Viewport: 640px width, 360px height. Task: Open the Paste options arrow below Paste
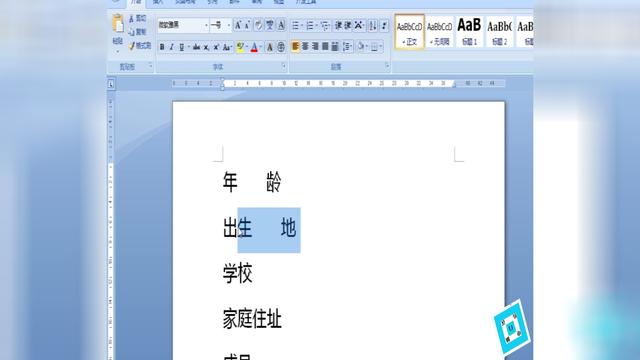118,52
